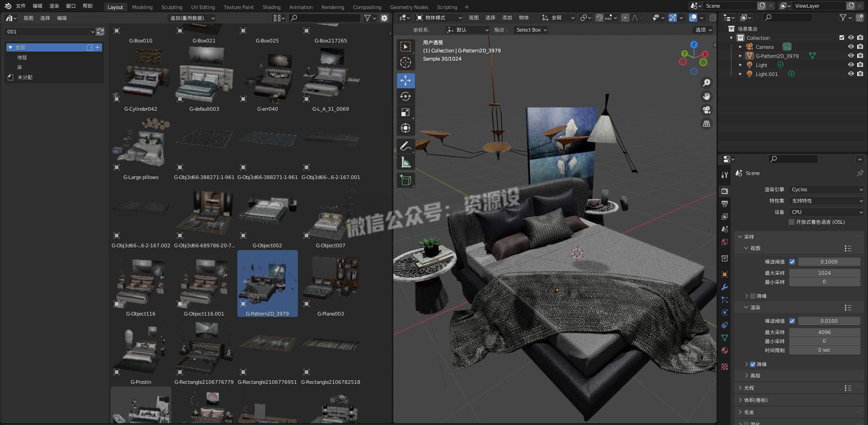
Task: Click asset browser search field
Action: coord(325,18)
